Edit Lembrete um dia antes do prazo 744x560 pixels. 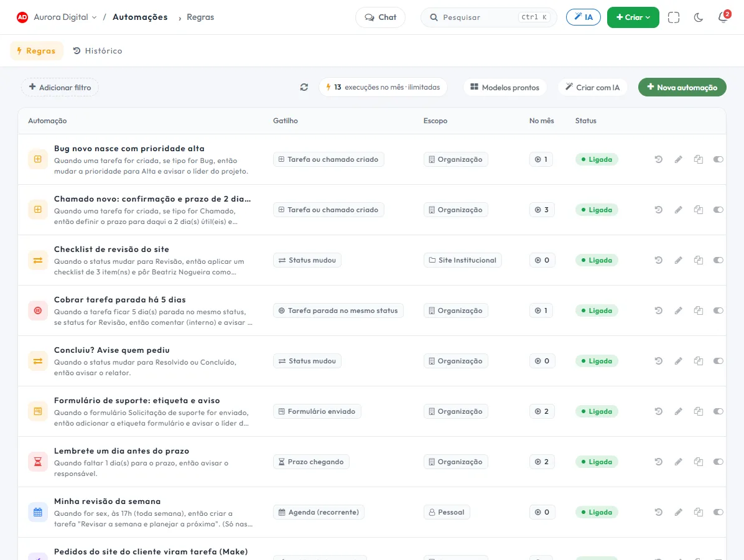pyautogui.click(x=679, y=462)
